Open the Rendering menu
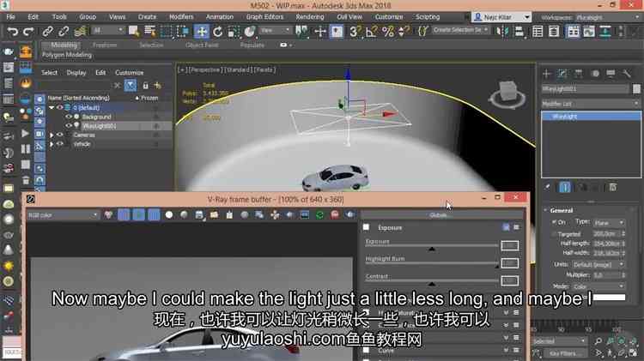This screenshot has width=644, height=361. (310, 16)
